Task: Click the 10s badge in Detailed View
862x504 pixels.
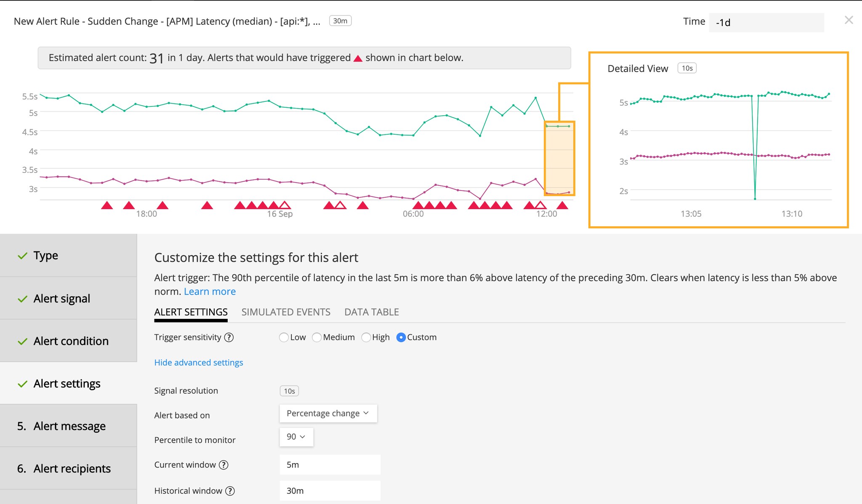Action: pyautogui.click(x=687, y=68)
